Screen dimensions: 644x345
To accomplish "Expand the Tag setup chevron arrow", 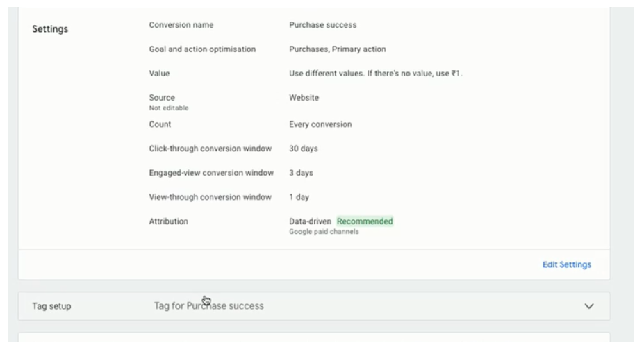I will [x=588, y=306].
